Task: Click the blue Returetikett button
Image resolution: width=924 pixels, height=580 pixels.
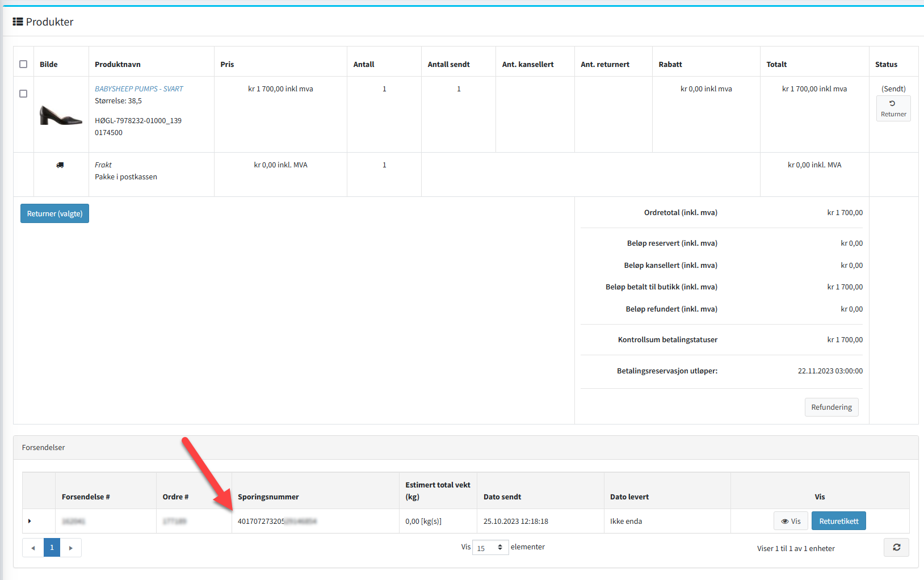Action: pyautogui.click(x=838, y=521)
